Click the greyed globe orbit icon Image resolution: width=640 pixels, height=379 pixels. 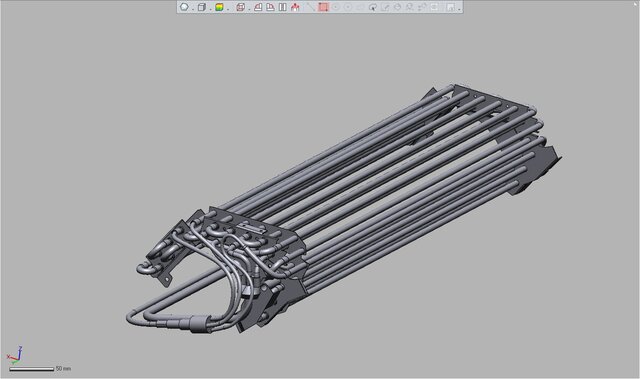pyautogui.click(x=398, y=7)
